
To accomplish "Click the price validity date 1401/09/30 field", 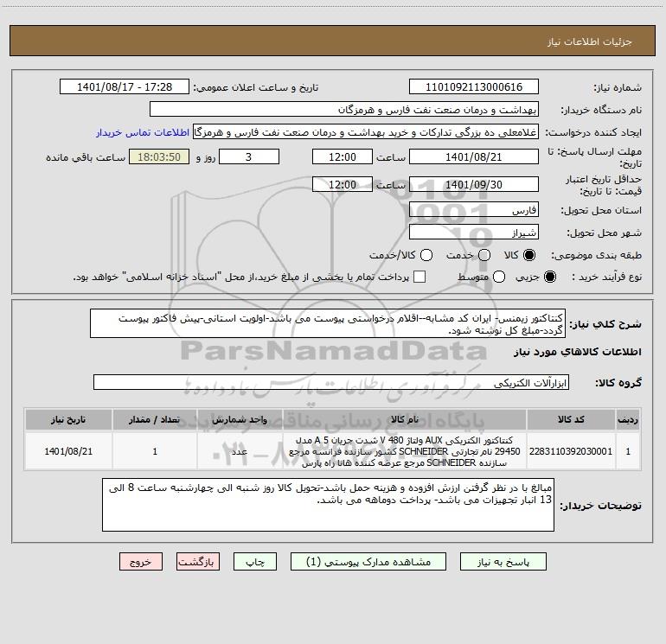I will (474, 184).
